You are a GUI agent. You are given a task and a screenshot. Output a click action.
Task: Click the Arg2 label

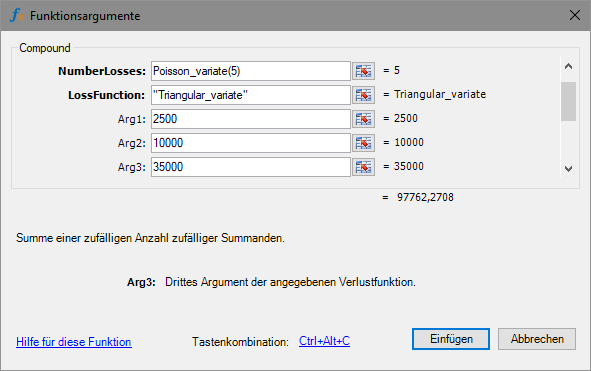pos(132,143)
